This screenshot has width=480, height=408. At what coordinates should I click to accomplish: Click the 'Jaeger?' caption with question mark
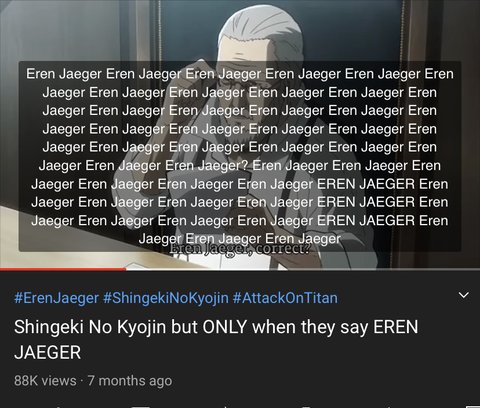[222, 166]
